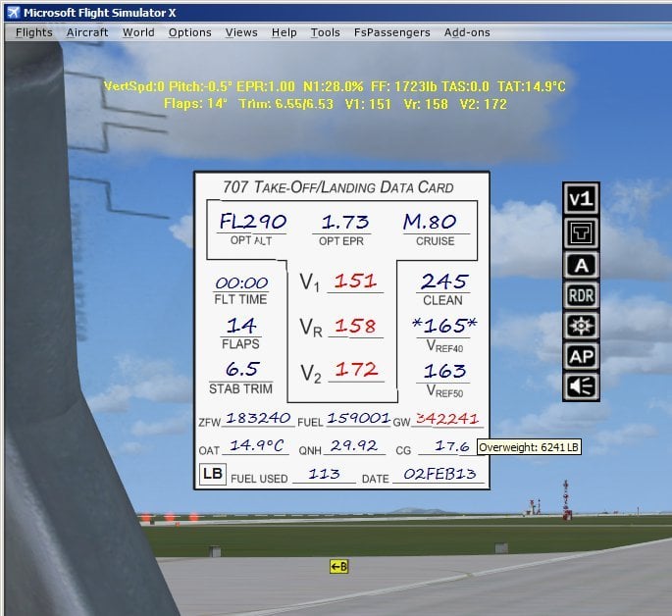Click the 245 clean speed value
Image resolution: width=672 pixels, height=616 pixels.
click(443, 282)
